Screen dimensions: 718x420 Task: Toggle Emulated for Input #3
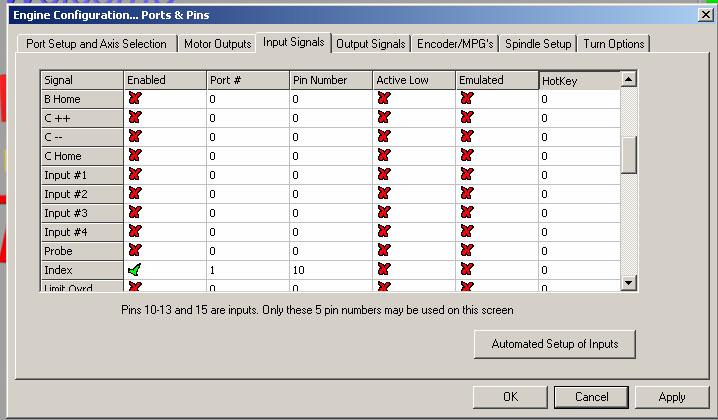[x=467, y=213]
